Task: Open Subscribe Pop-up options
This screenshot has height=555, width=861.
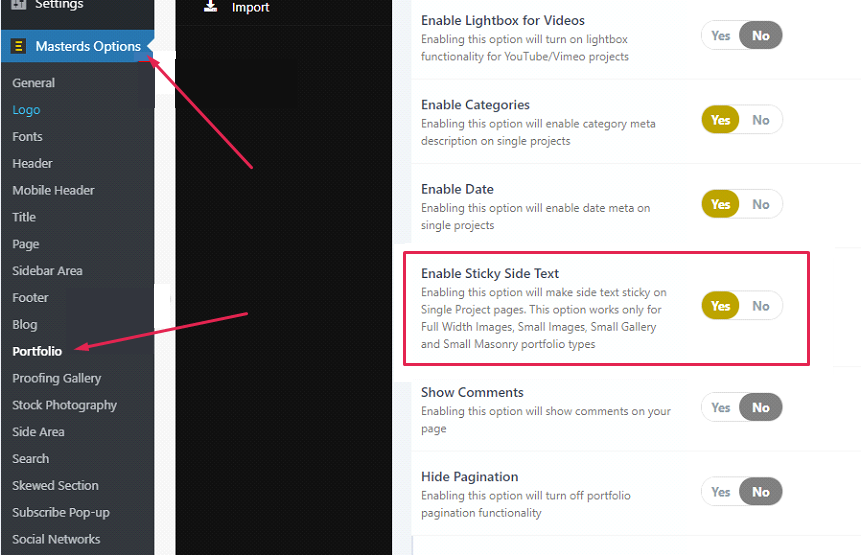Action: pyautogui.click(x=61, y=512)
